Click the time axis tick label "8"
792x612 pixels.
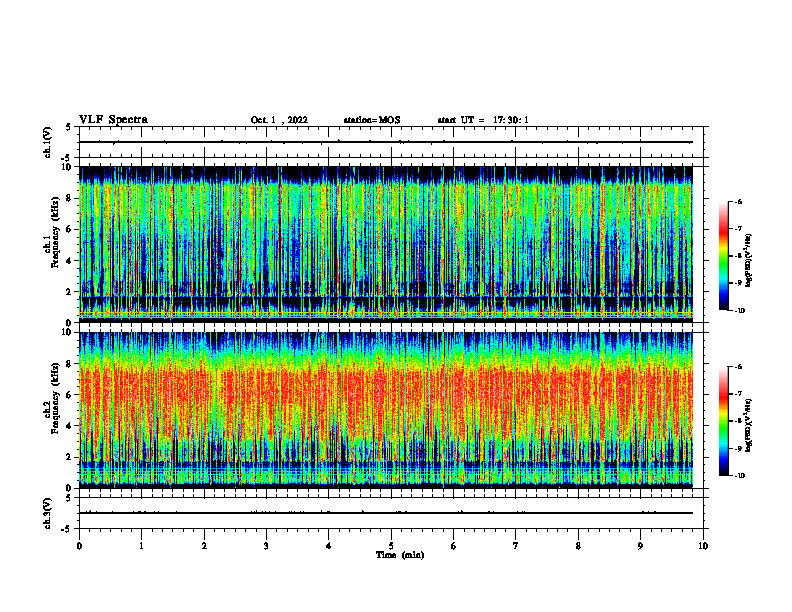(x=578, y=546)
